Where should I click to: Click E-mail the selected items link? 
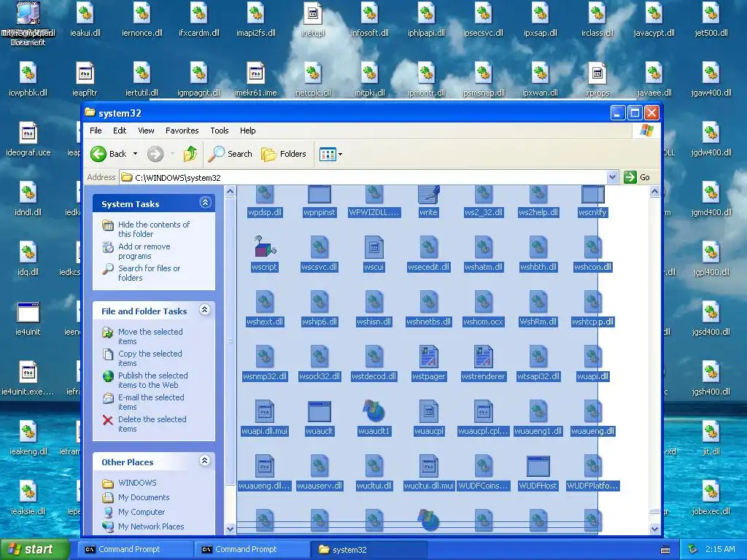point(150,402)
